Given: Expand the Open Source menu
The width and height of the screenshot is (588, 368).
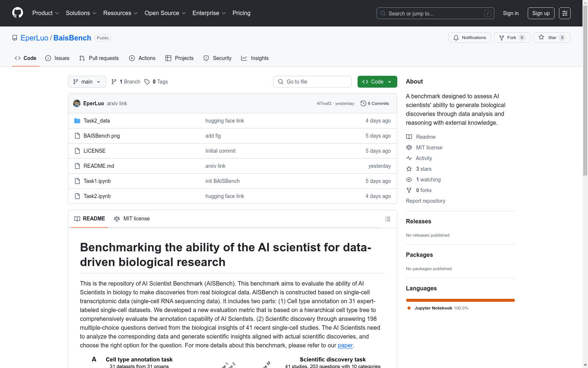Looking at the screenshot, I should click(x=165, y=13).
